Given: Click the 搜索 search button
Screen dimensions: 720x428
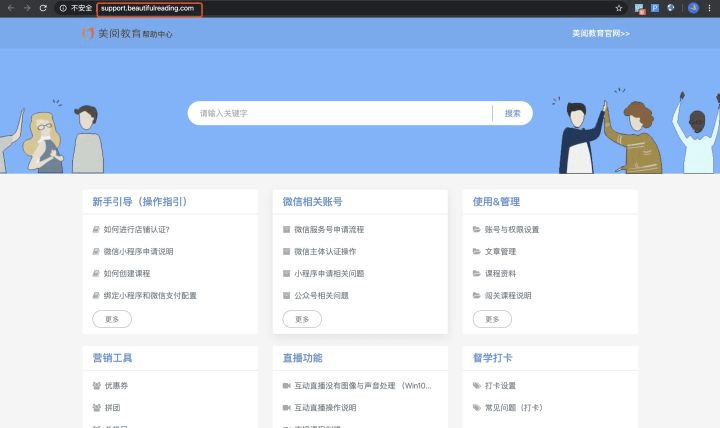Looking at the screenshot, I should (512, 113).
